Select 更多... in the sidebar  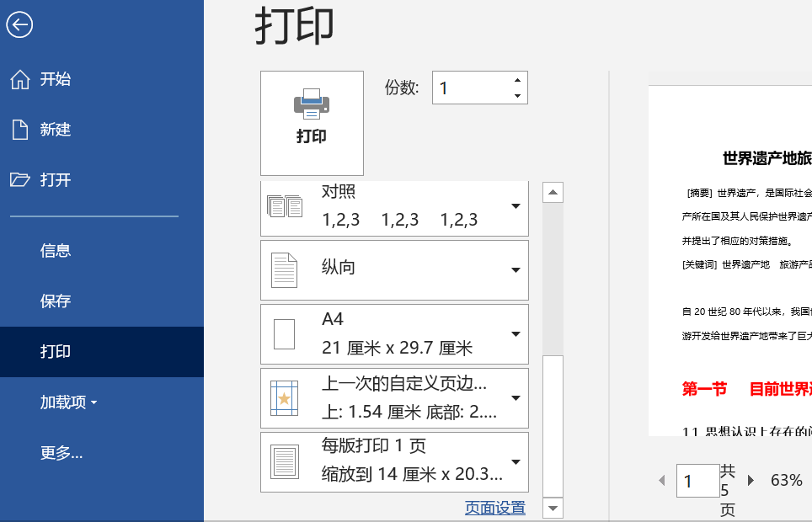[x=101, y=453]
